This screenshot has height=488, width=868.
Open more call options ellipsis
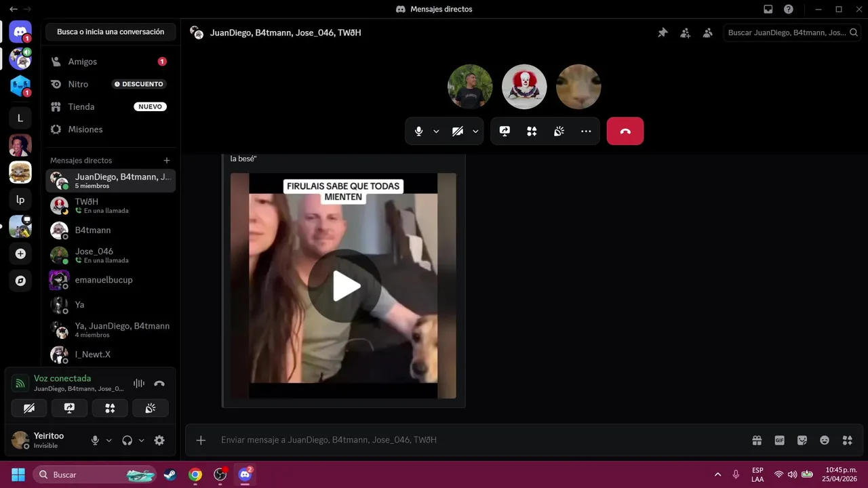coord(586,131)
